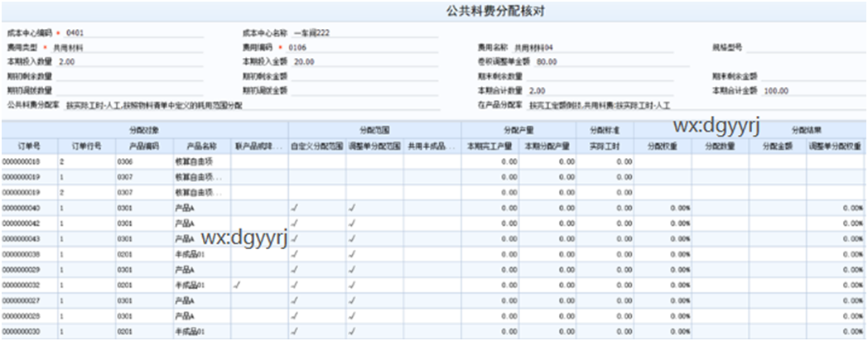Toggle adjustment range check in order 0000000027 row
868x341 pixels.
[x=353, y=300]
